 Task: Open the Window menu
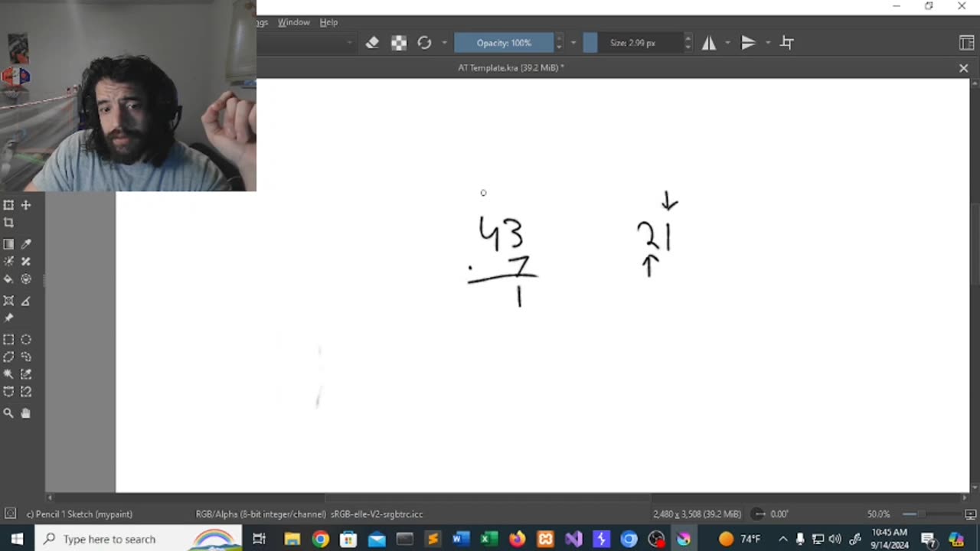293,22
